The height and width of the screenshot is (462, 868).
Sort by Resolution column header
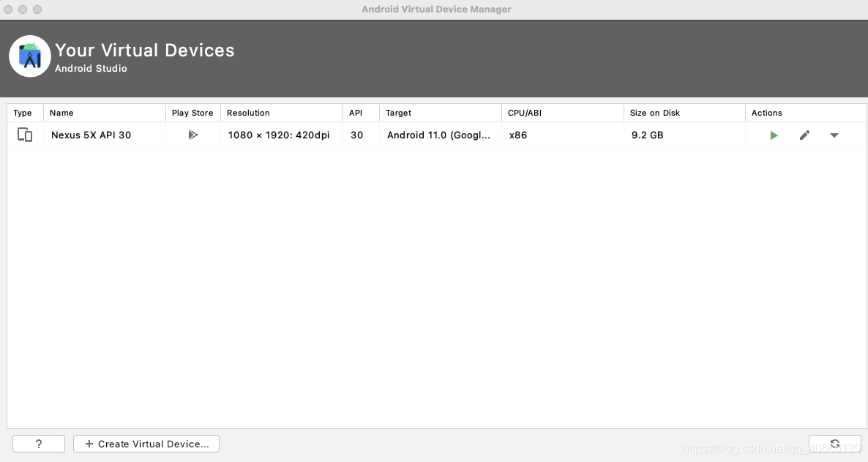282,113
